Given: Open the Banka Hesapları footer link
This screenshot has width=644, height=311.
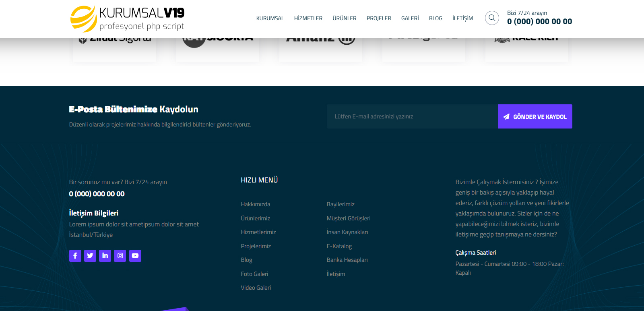Looking at the screenshot, I should (x=347, y=260).
